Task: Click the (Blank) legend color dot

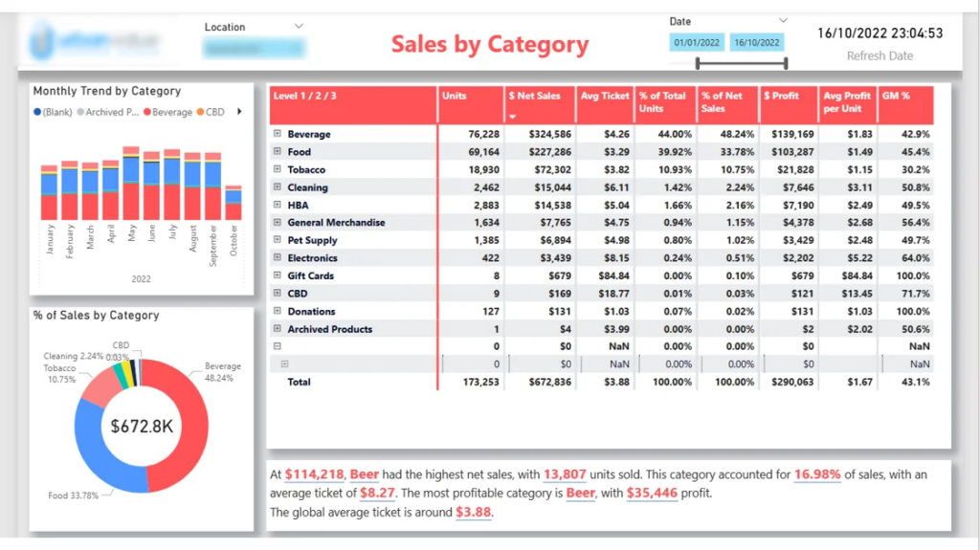Action: click(x=37, y=112)
